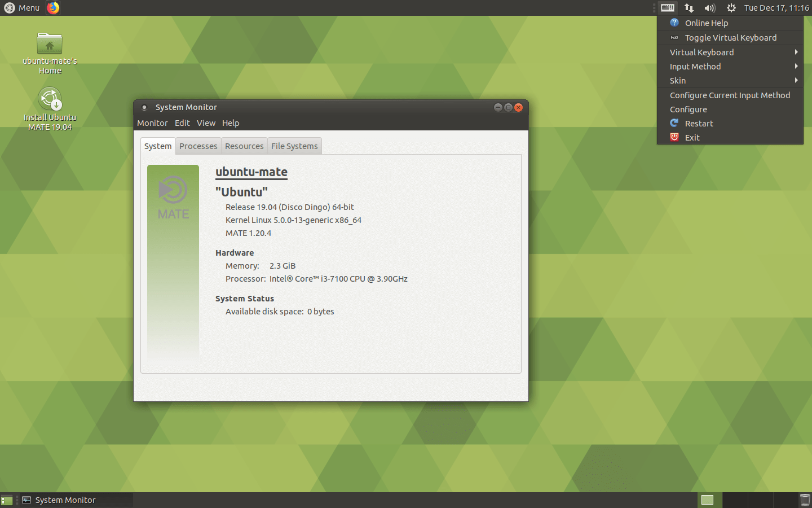This screenshot has width=812, height=508.
Task: Open the Monitor menu
Action: pos(152,123)
